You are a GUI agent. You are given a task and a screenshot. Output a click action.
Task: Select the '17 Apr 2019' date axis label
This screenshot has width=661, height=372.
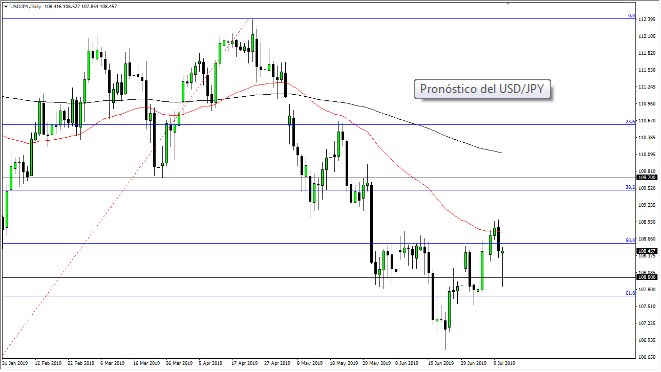[x=245, y=363]
